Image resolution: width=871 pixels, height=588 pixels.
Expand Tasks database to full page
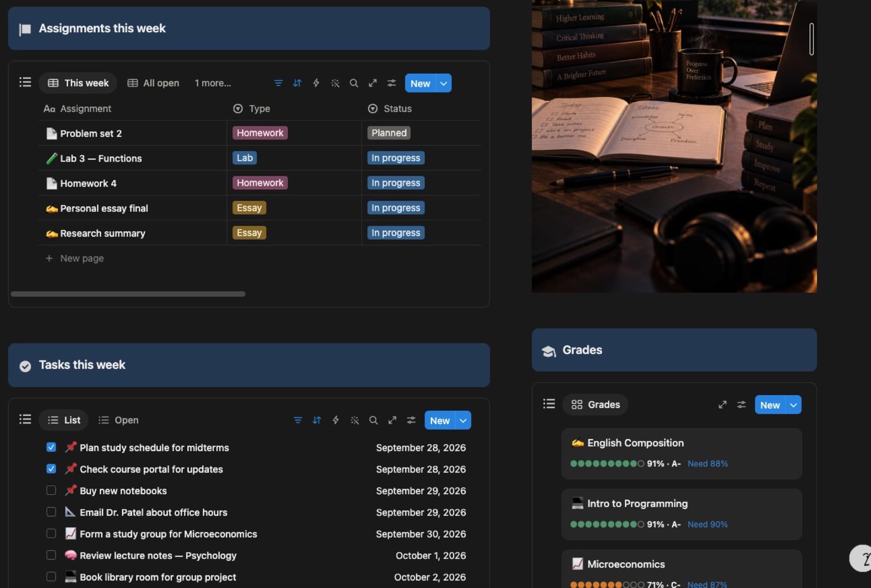pyautogui.click(x=392, y=420)
